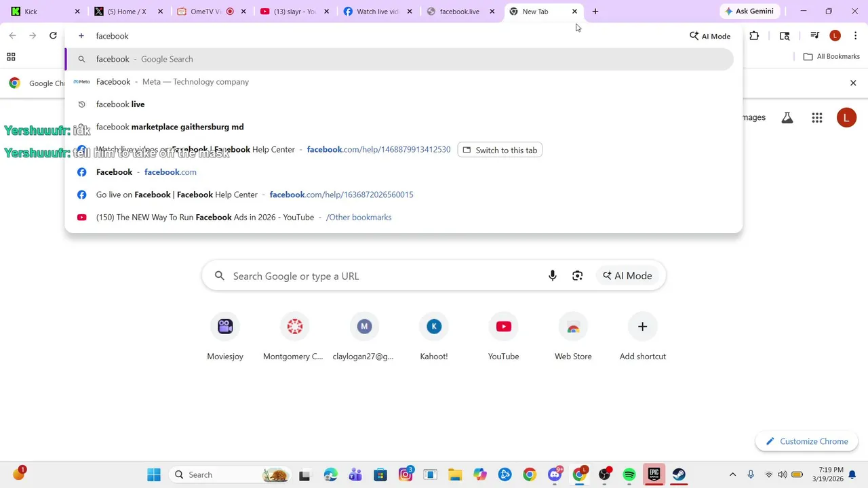Select the Facebook - facebook.com suggestion
Screen dimensions: 868x488
[399, 172]
